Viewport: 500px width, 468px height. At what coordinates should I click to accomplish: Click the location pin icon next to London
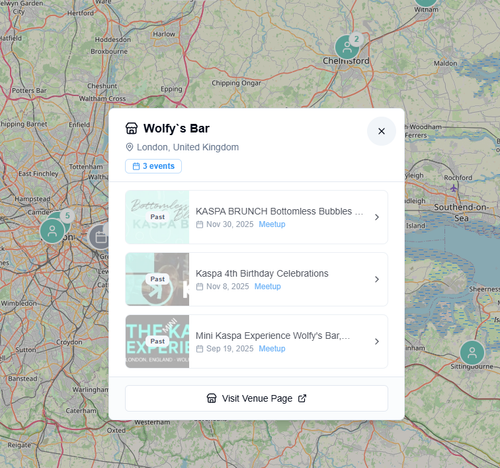click(129, 147)
